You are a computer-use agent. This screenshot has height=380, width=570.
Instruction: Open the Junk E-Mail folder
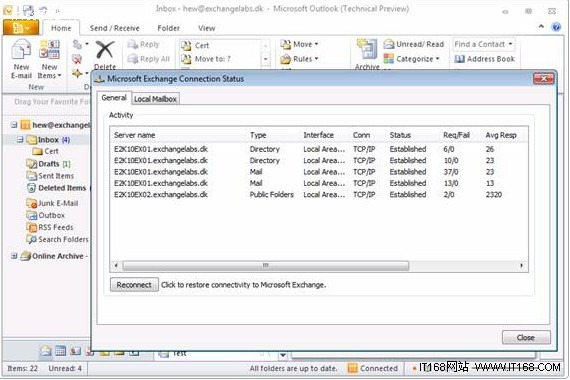coord(52,203)
